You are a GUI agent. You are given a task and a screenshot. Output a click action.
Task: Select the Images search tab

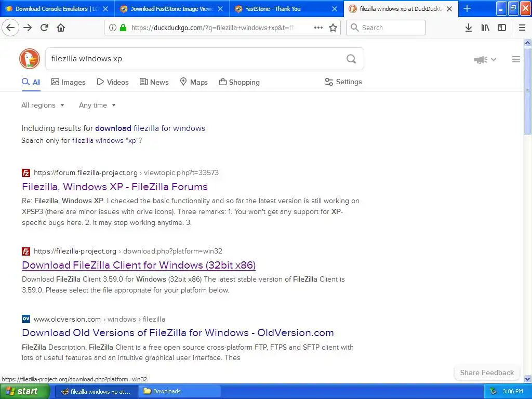coord(68,82)
